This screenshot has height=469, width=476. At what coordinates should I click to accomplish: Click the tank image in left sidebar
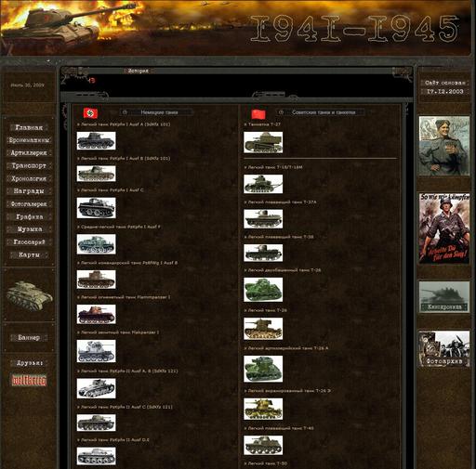click(x=30, y=295)
